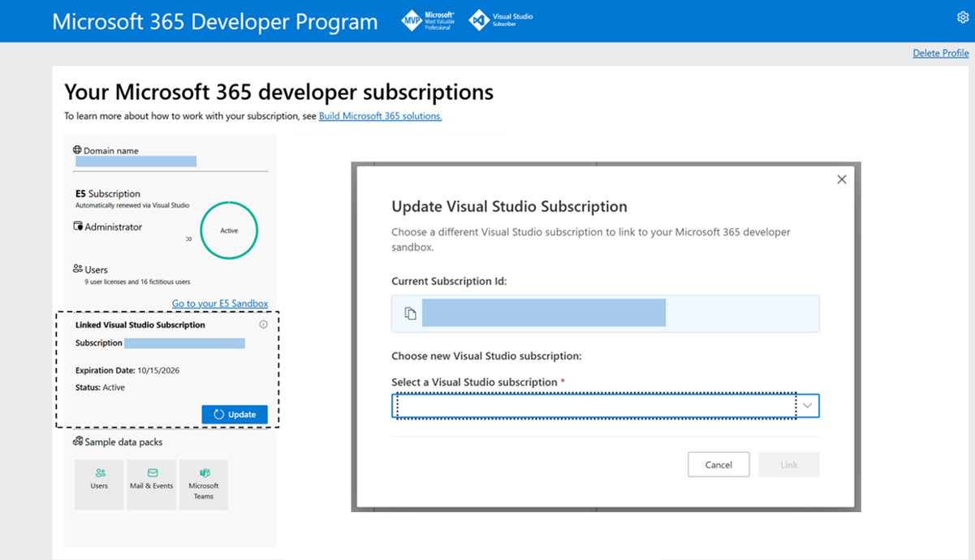This screenshot has height=560, width=975.
Task: Click inside the Select a Visual Studio subscription field
Action: coord(594,406)
